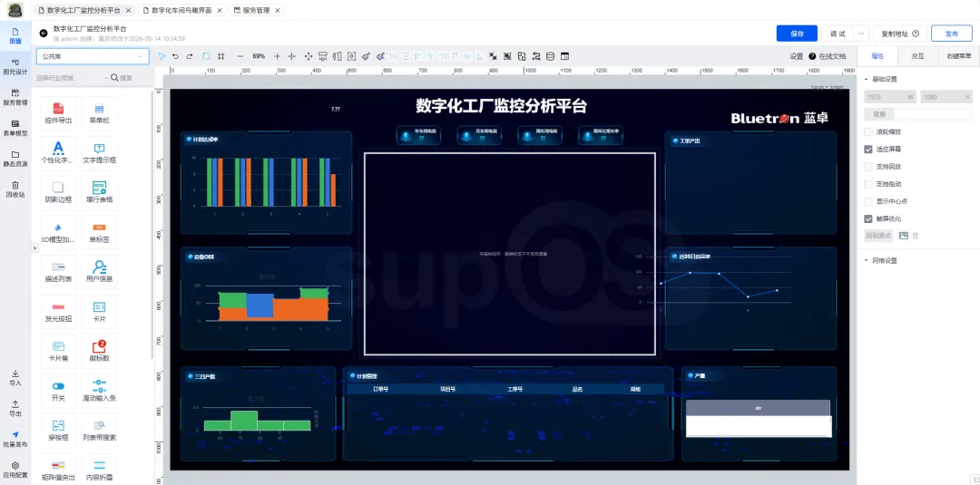Uncheck the 触屏优化 checkbox

[x=868, y=218]
